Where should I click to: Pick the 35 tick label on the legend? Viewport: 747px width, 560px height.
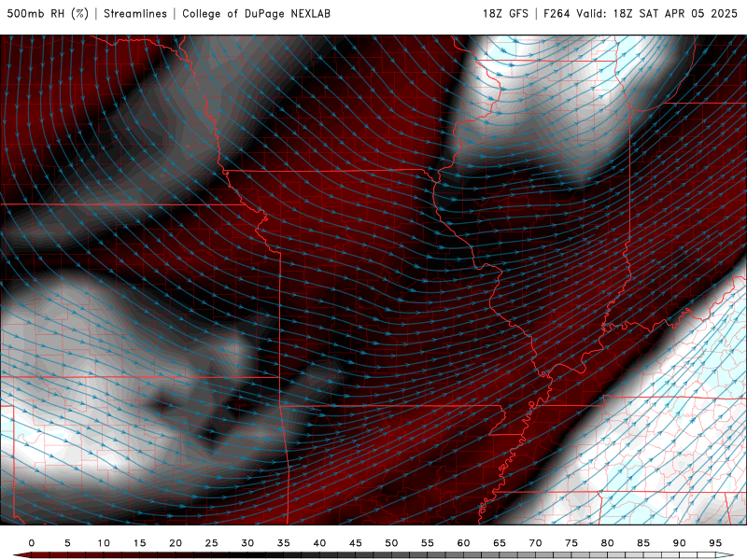click(x=284, y=543)
